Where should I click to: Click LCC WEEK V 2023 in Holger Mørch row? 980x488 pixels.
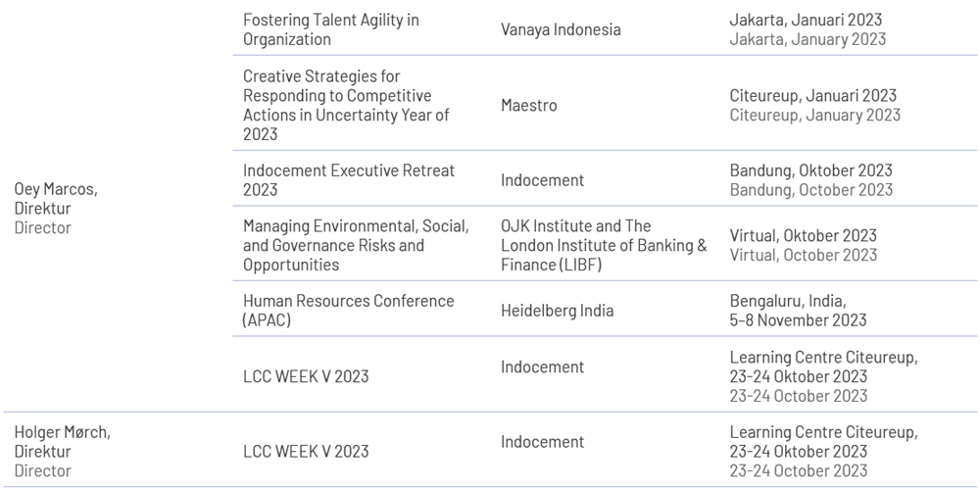[306, 451]
